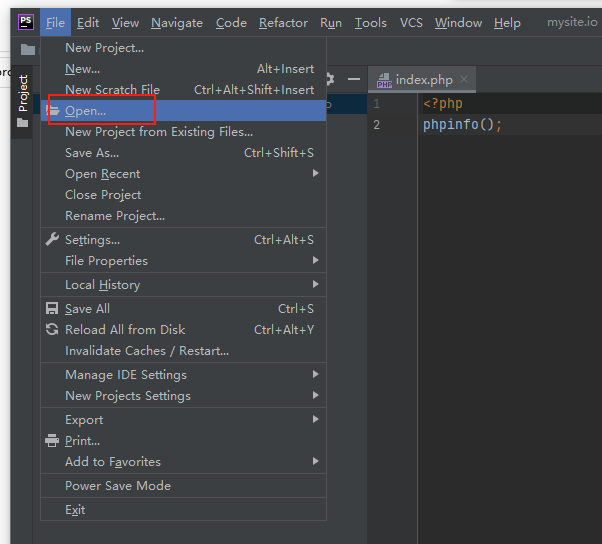Select New Project... from File menu
This screenshot has height=544, width=602.
[184, 48]
